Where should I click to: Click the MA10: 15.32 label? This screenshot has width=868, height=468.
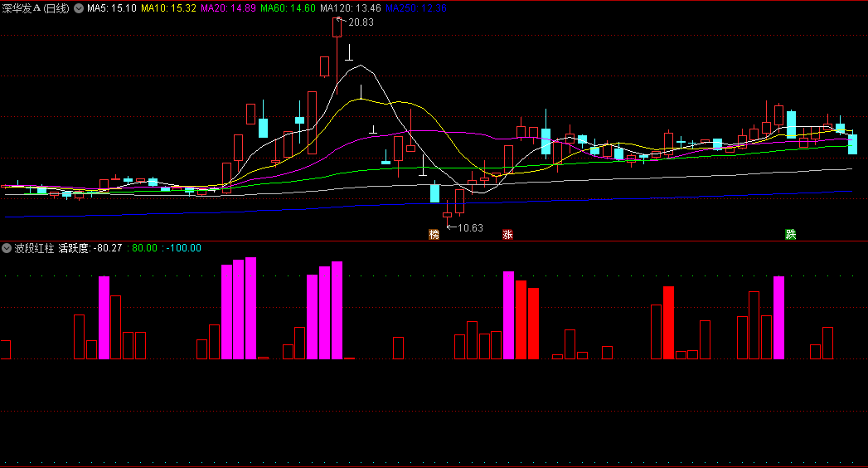(x=169, y=8)
